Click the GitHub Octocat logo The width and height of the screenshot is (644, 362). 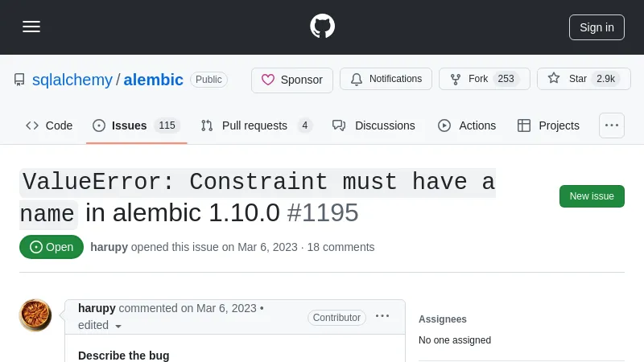coord(322,27)
